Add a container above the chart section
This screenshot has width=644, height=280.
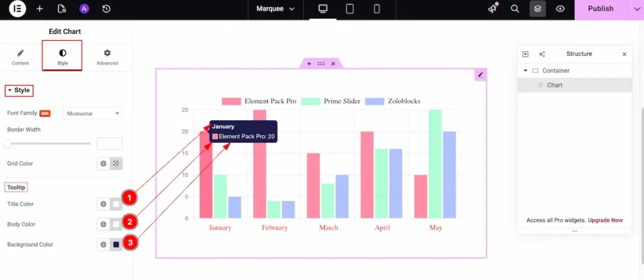309,64
